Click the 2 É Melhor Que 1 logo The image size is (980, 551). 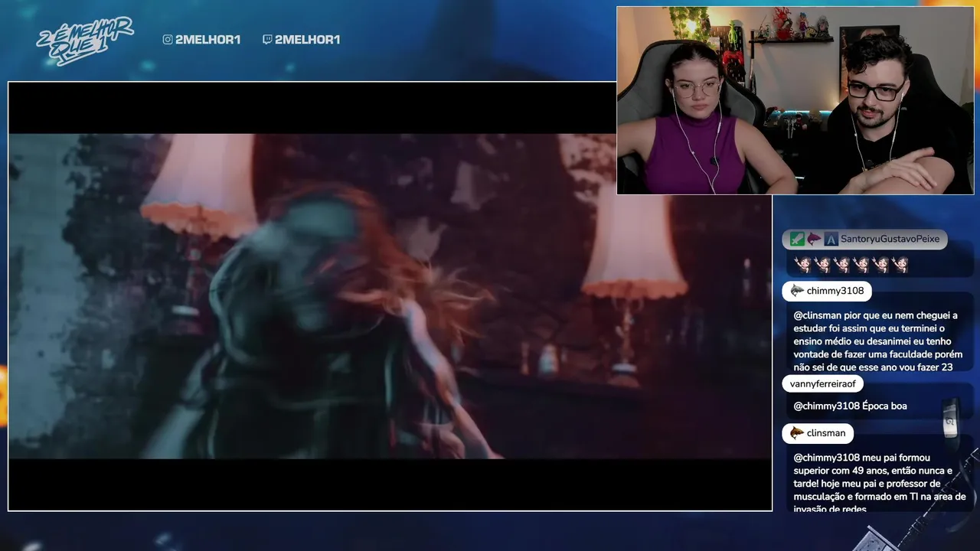click(84, 41)
